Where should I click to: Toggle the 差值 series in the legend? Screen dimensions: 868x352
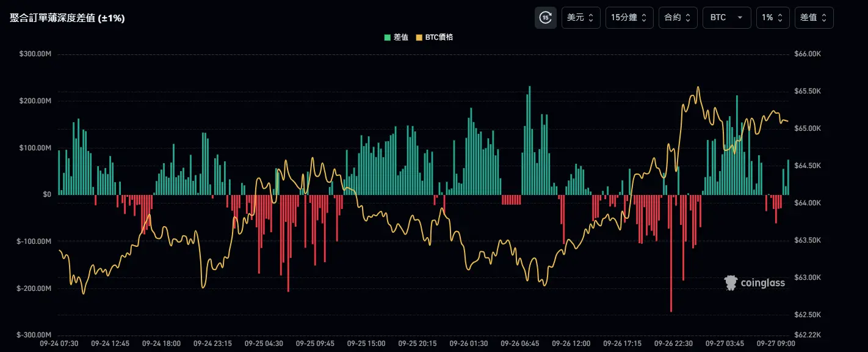tap(401, 37)
